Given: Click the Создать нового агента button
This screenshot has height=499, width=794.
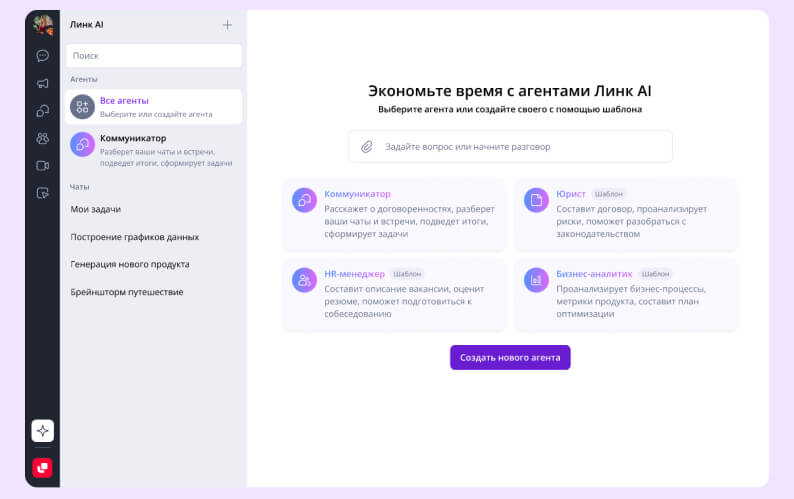Looking at the screenshot, I should pyautogui.click(x=510, y=357).
